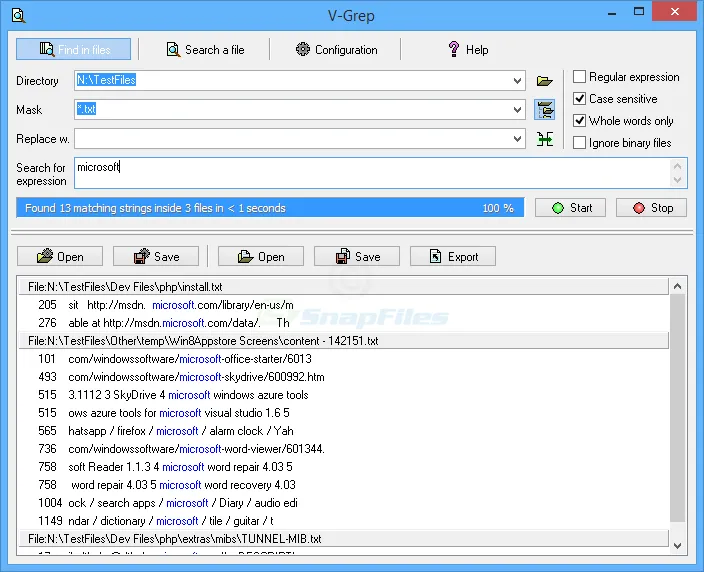The image size is (704, 572).
Task: Select line 758 soft Reader 1.1.3 result
Action: [x=343, y=466]
